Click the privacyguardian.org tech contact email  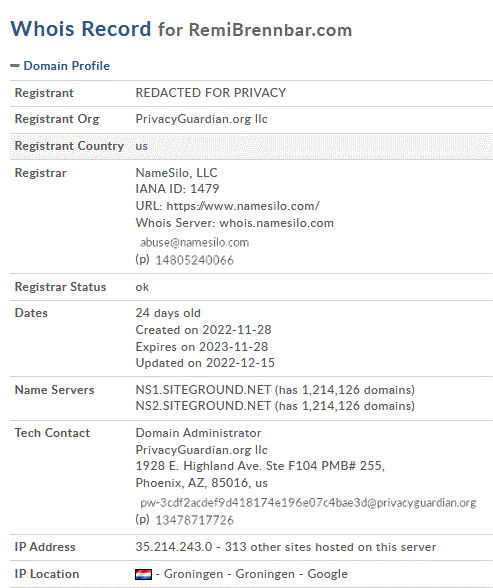tap(308, 502)
